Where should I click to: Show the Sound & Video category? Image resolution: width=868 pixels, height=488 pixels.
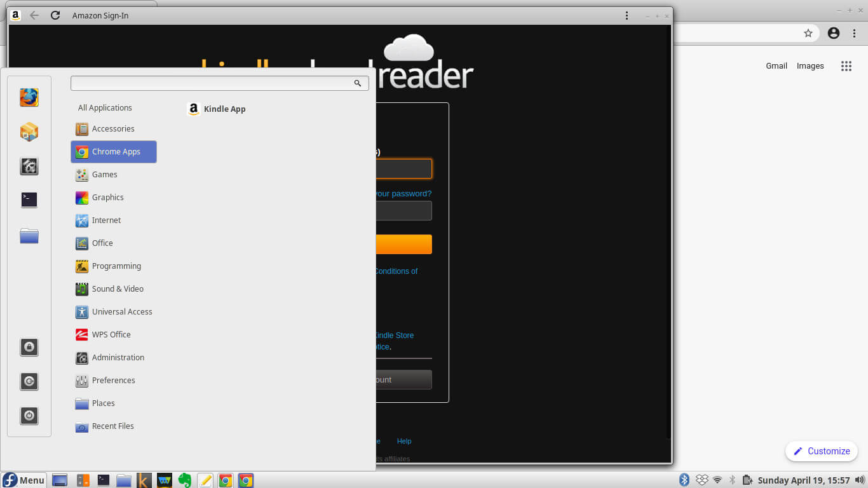point(118,289)
